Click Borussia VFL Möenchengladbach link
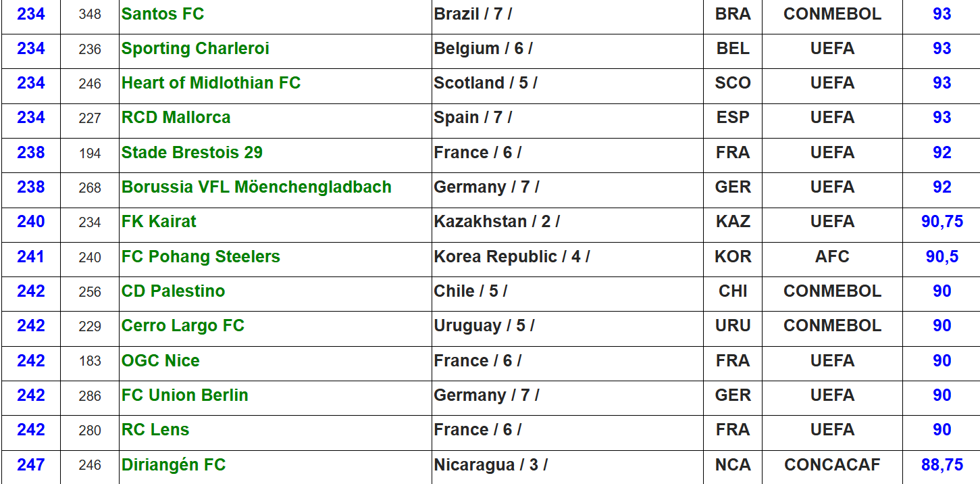 tap(256, 187)
